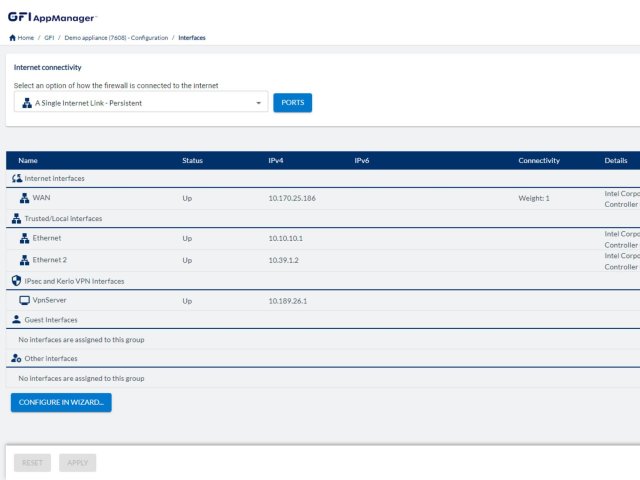Click the IPv6 column header

click(x=362, y=160)
